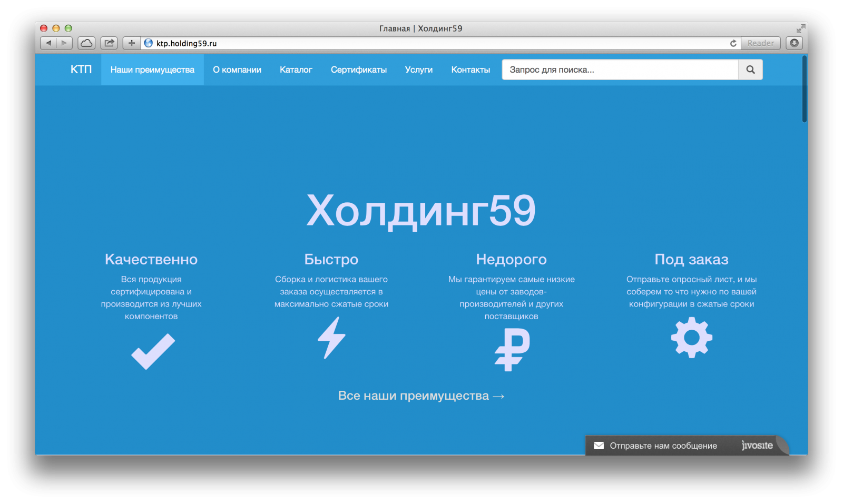Viewport: 843px width, 504px height.
Task: Add bookmark with the plus button
Action: coord(132,43)
